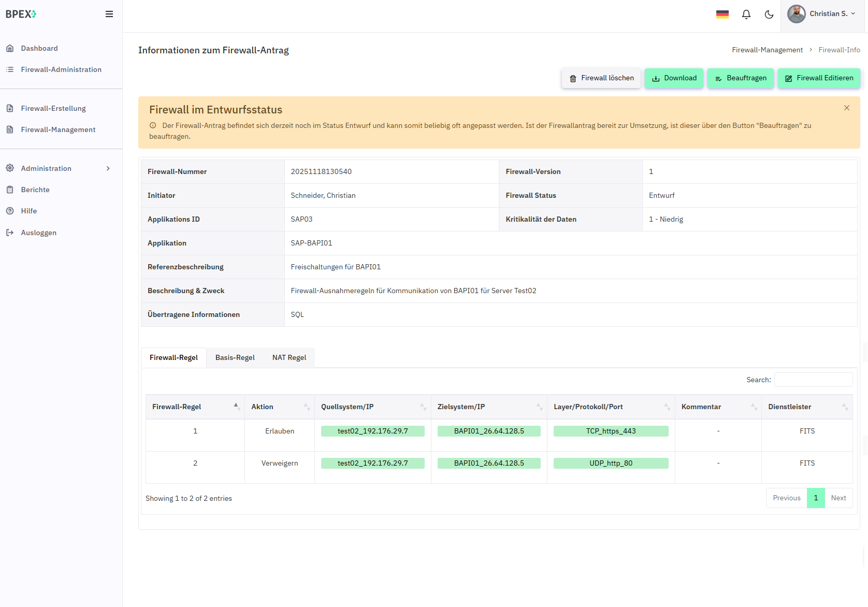The width and height of the screenshot is (868, 607).
Task: Switch to the Basis-Regel tab
Action: click(x=235, y=357)
